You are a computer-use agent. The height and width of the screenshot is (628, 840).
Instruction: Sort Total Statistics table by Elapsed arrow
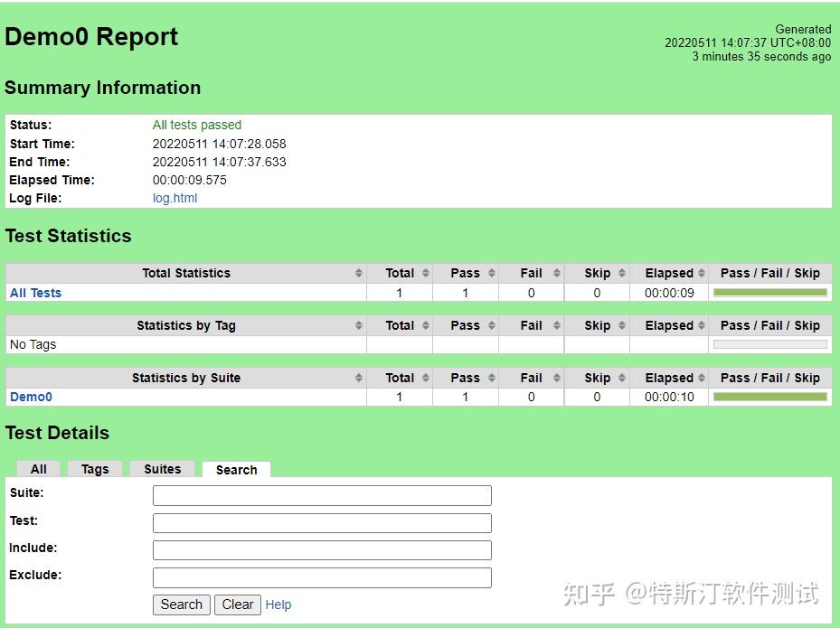[702, 273]
